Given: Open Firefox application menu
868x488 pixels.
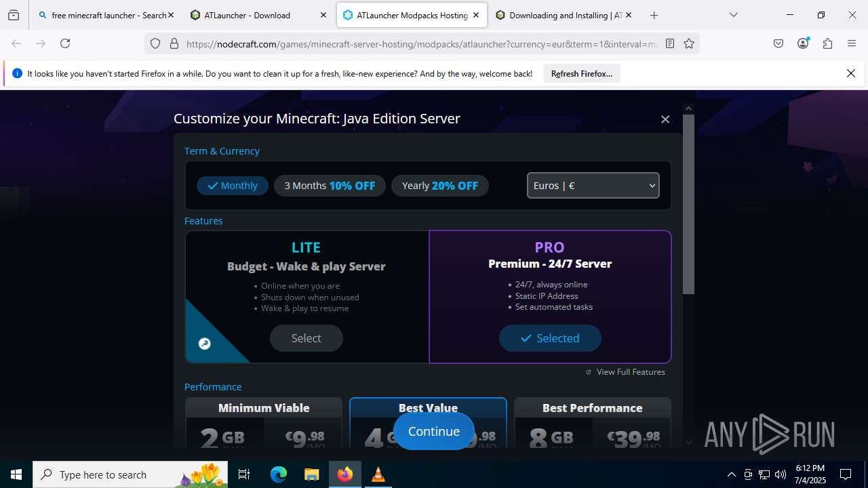Looking at the screenshot, I should [x=852, y=43].
